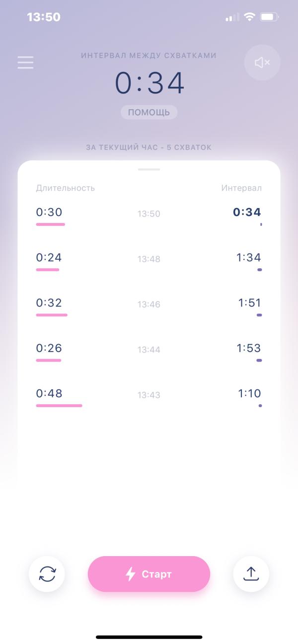This screenshot has height=644, width=298.
Task: Open the hamburger menu
Action: tap(25, 63)
